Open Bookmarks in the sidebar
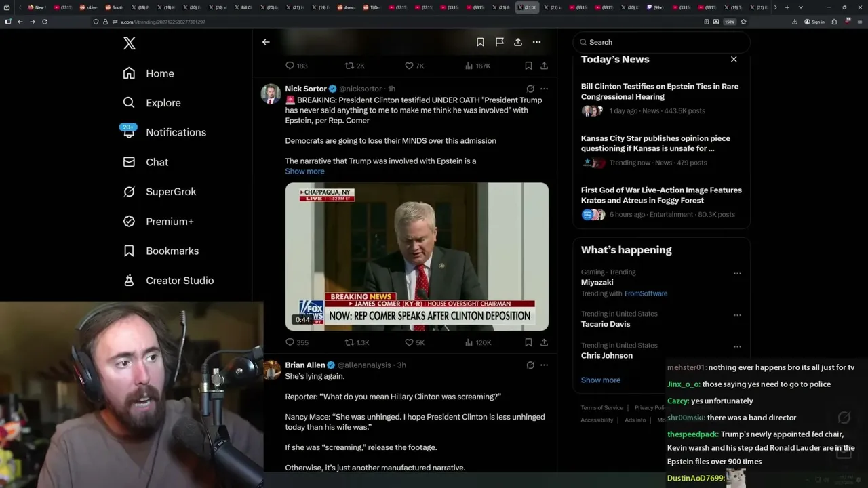The height and width of the screenshot is (488, 868). tap(161, 251)
